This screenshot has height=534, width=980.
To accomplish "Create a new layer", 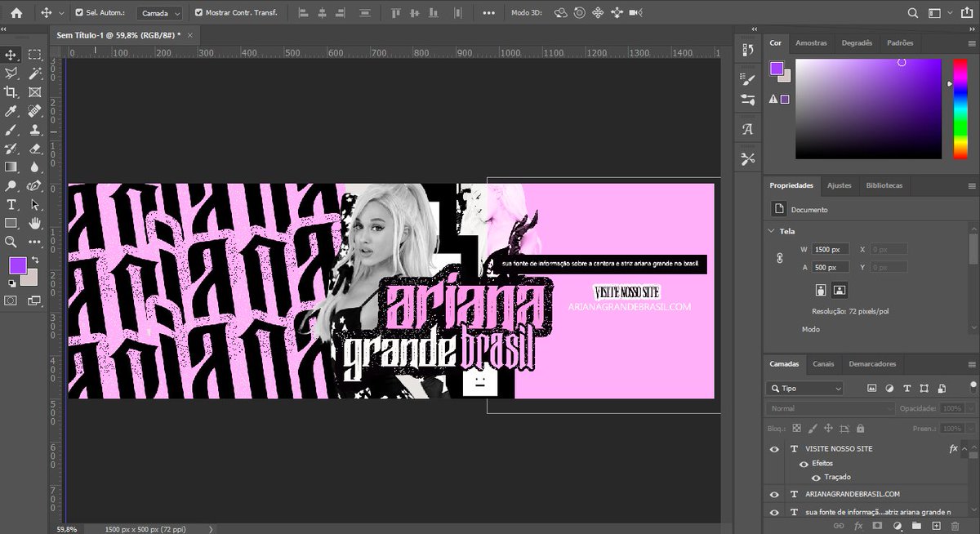I will [x=936, y=525].
